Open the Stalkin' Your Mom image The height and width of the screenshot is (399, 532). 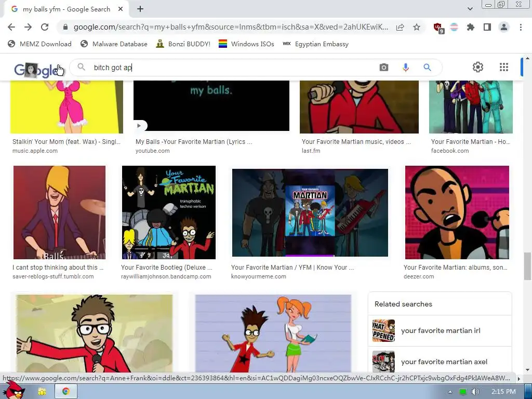click(67, 107)
